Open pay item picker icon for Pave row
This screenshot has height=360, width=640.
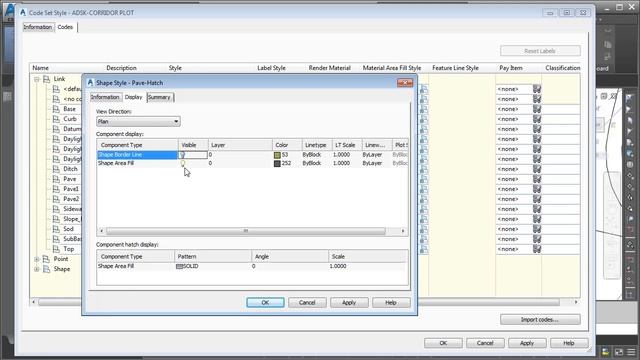(537, 179)
